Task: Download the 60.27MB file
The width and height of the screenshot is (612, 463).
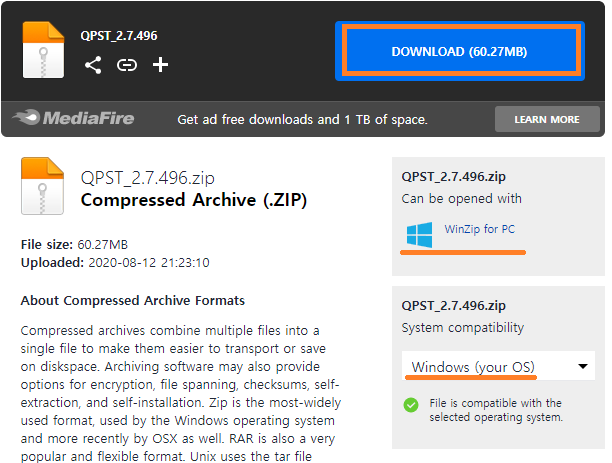Action: coord(460,51)
